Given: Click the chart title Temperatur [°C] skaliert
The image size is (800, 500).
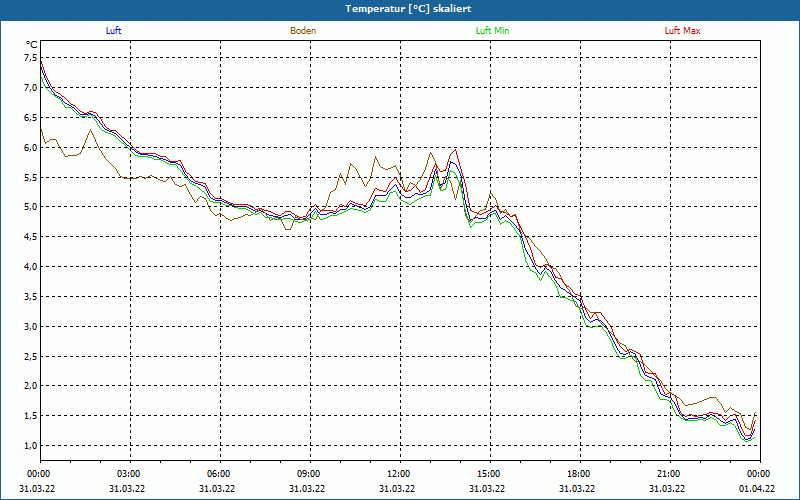Looking at the screenshot, I should coord(408,9).
